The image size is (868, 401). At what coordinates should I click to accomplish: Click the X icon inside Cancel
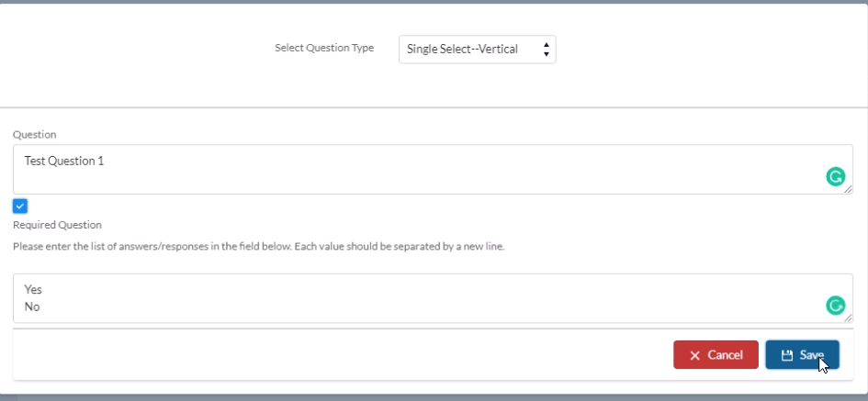coord(695,356)
